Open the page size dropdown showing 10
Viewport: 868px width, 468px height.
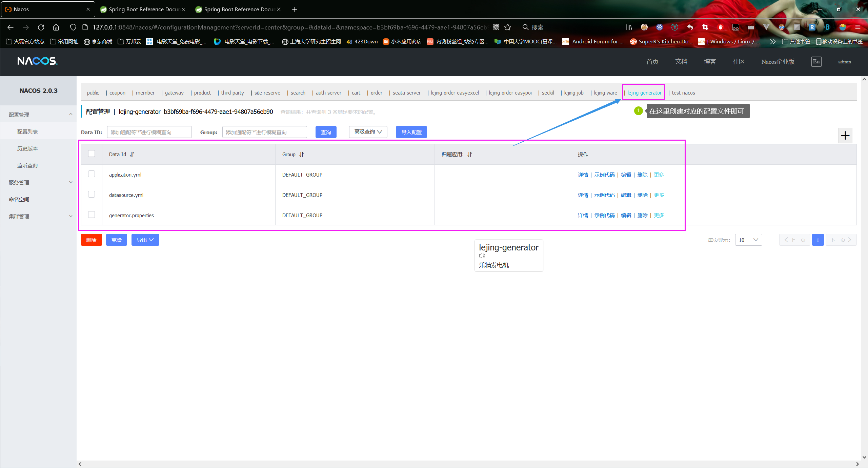(x=748, y=240)
